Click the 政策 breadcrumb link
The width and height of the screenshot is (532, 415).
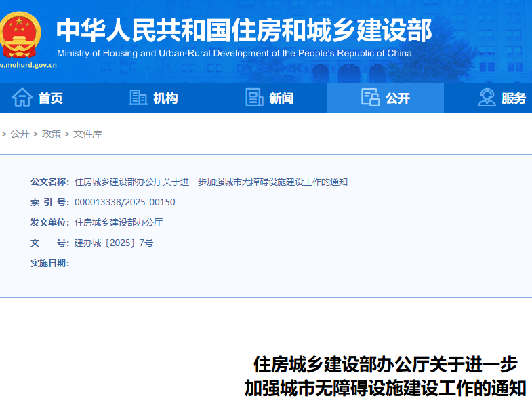click(x=52, y=134)
